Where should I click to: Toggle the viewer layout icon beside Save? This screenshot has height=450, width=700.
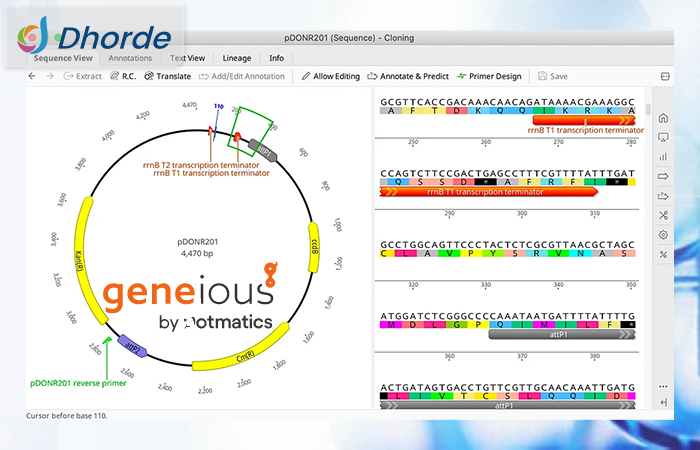click(x=665, y=76)
